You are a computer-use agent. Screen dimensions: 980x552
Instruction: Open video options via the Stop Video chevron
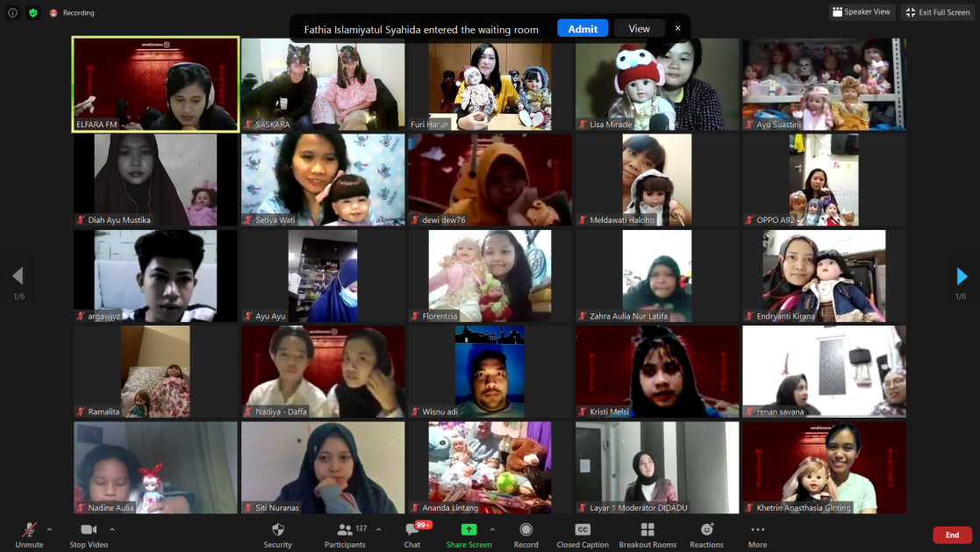point(111,527)
